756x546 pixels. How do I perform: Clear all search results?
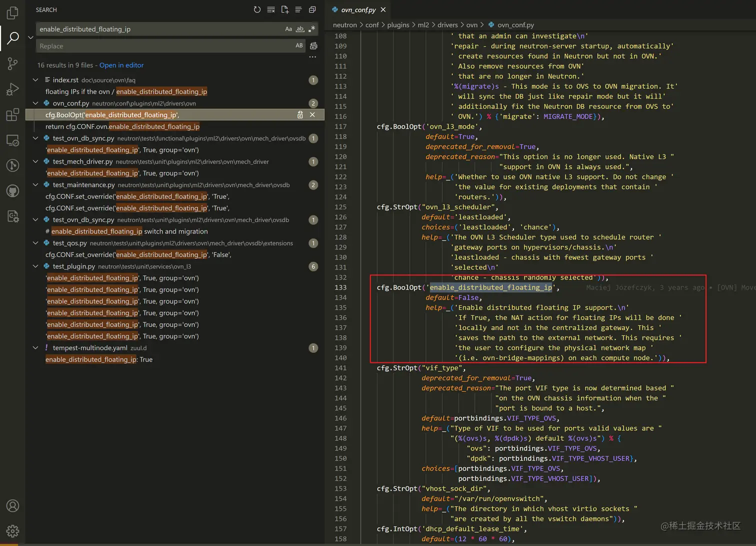(x=271, y=9)
